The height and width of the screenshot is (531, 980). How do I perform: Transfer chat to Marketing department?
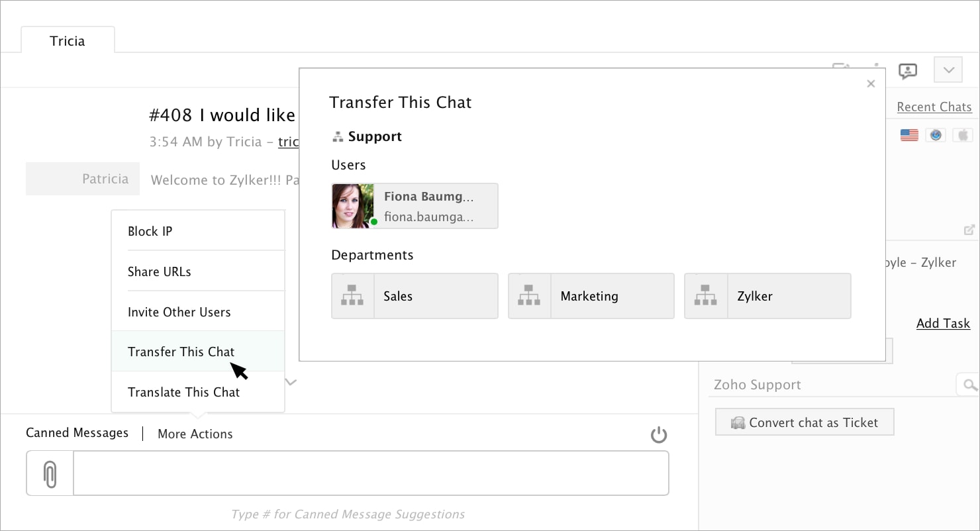click(591, 296)
